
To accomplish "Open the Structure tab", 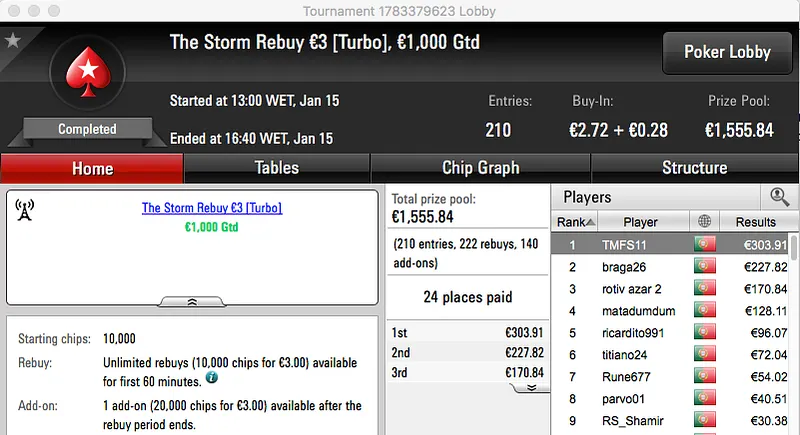I will click(694, 168).
